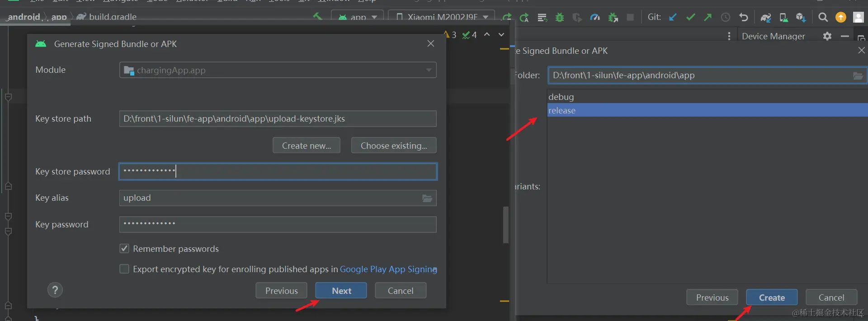Click Next in the keystore dialog
Viewport: 868px width, 321px height.
[341, 291]
